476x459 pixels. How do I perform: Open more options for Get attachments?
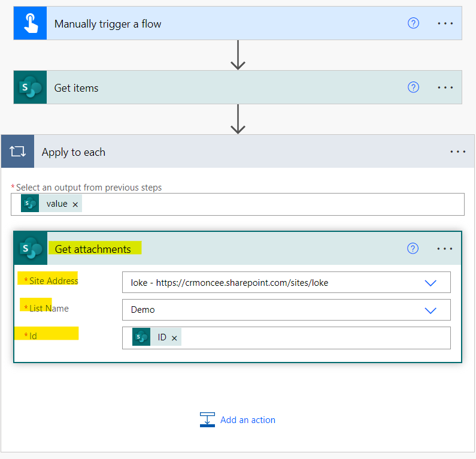pyautogui.click(x=444, y=249)
